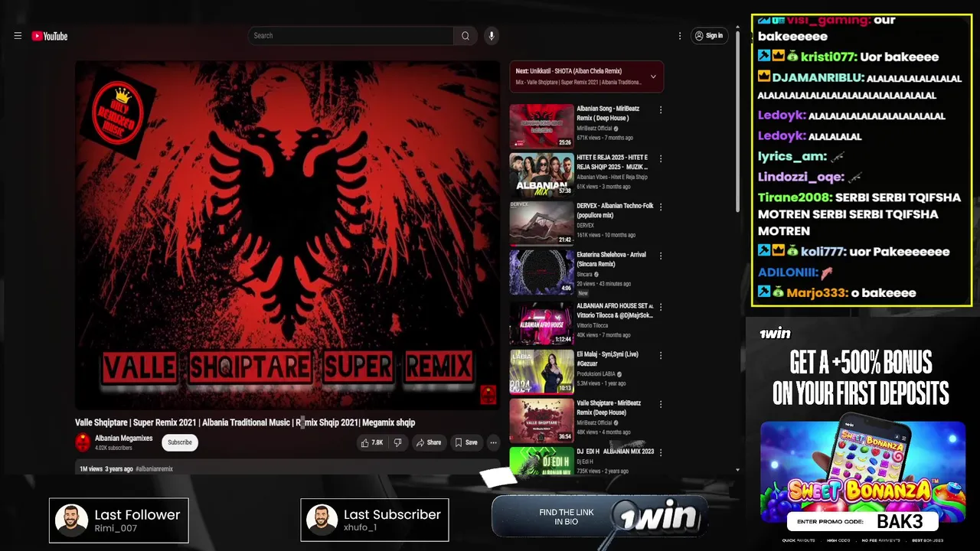Open Eli Malaj Syni Syni thumbnail
The image size is (980, 551).
(x=541, y=371)
